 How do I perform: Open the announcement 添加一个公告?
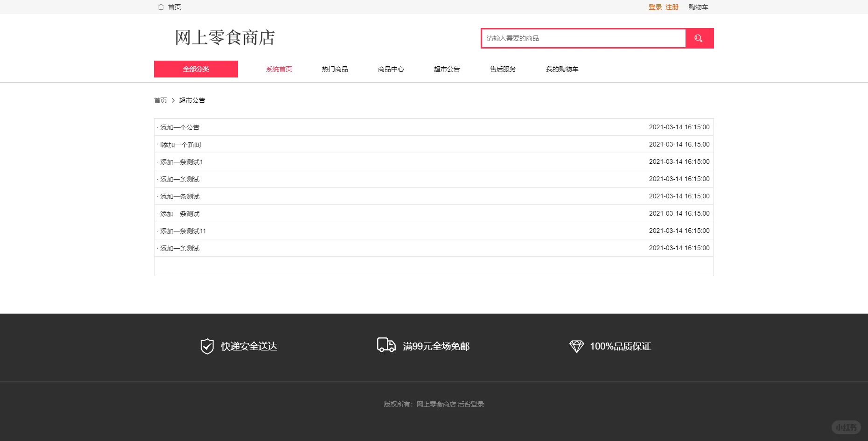click(x=179, y=127)
